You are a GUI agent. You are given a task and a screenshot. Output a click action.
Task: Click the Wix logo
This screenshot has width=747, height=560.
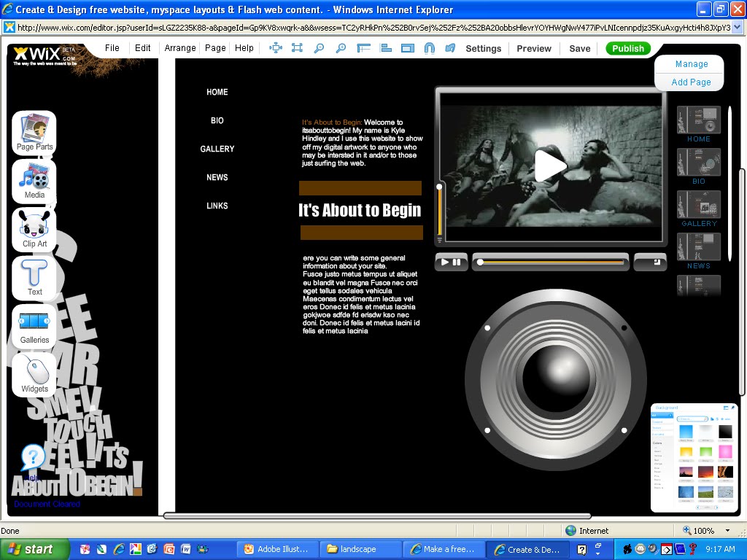(x=44, y=55)
